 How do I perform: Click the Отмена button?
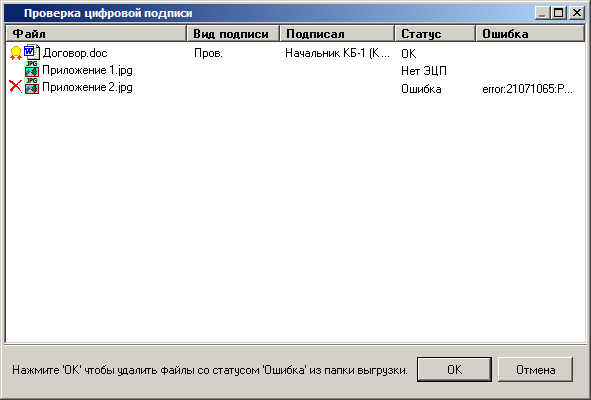click(x=535, y=369)
